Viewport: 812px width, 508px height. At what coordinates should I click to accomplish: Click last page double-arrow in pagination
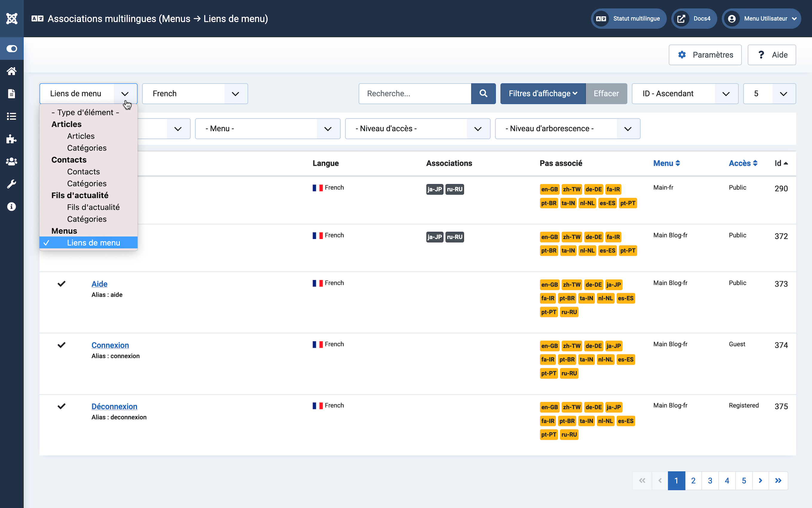click(x=778, y=481)
